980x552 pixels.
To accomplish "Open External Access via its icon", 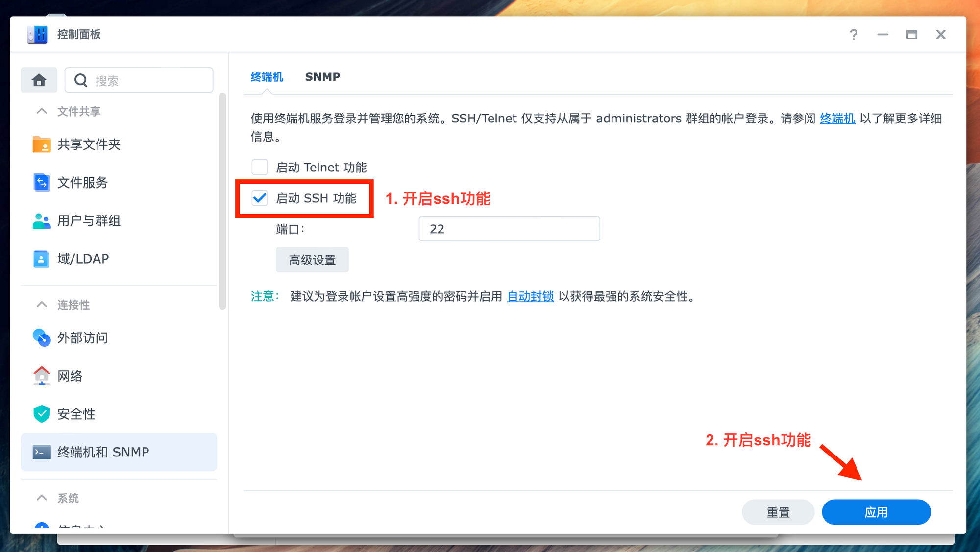I will (42, 337).
